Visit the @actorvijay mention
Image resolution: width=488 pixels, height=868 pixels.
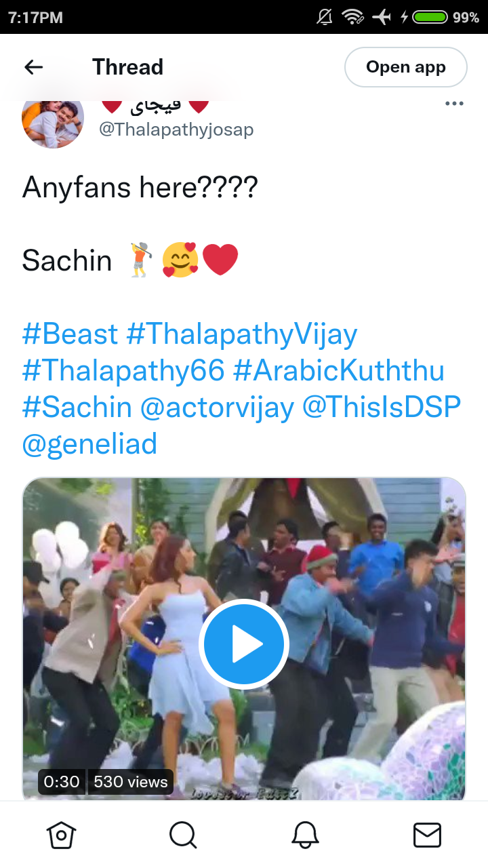tap(217, 408)
